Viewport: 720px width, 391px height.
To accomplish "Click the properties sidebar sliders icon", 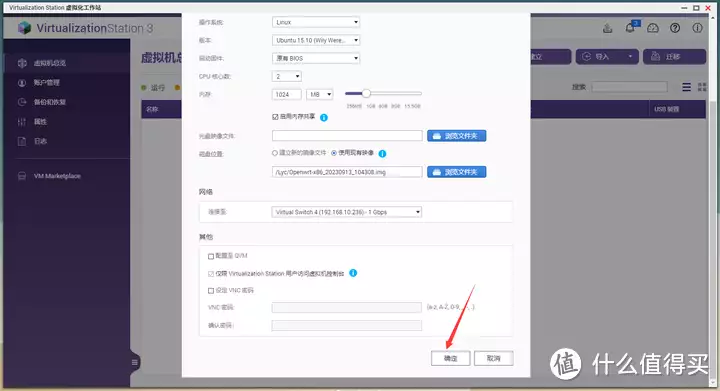I will 22,122.
